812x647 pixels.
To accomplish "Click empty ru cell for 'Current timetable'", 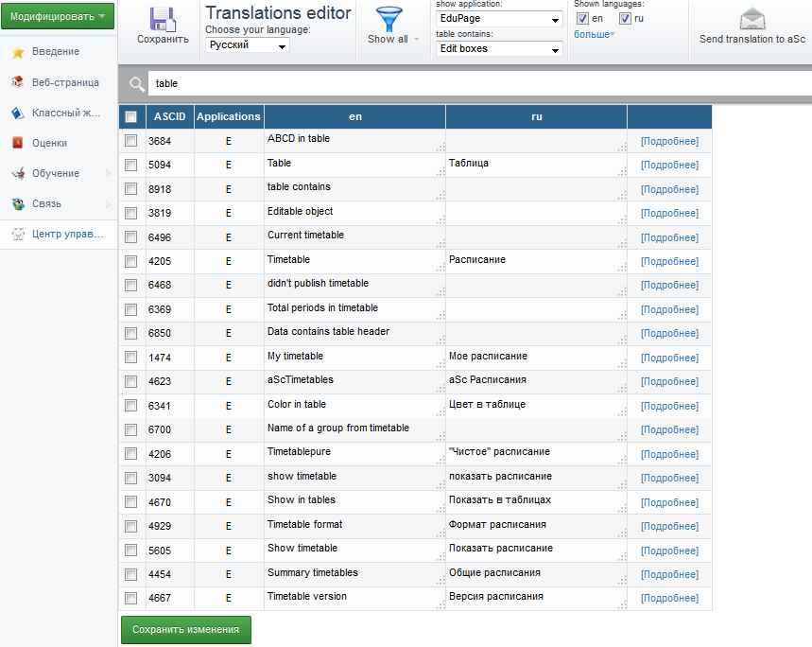I will [x=537, y=237].
